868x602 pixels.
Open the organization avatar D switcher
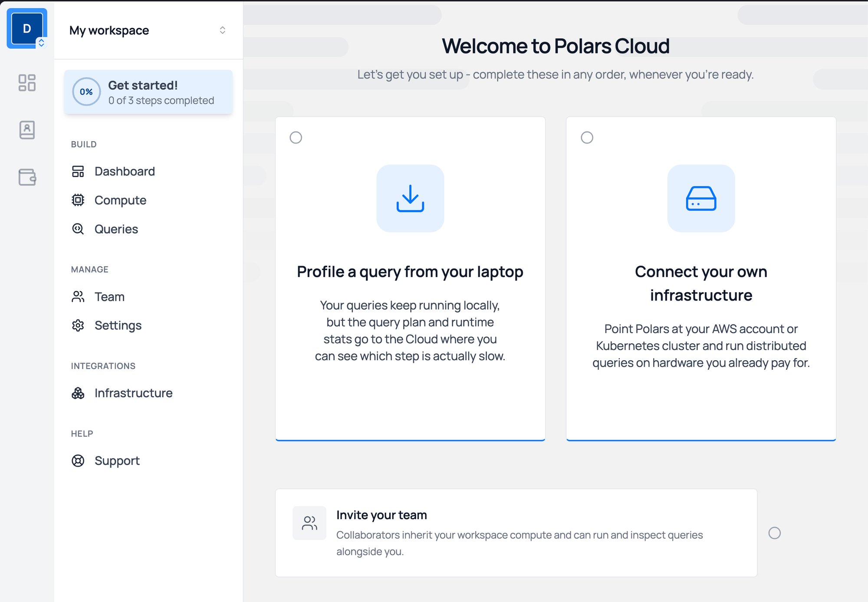coord(27,29)
